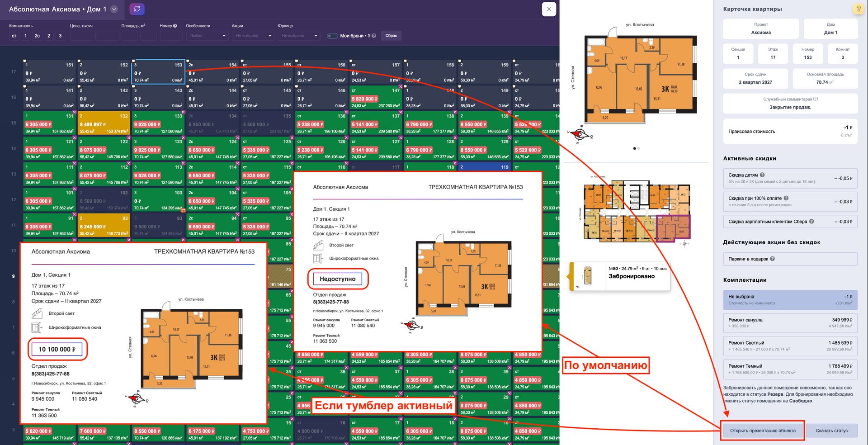Click the purple refresh sync icon
Screen dimensions: 868x445
(137, 9)
